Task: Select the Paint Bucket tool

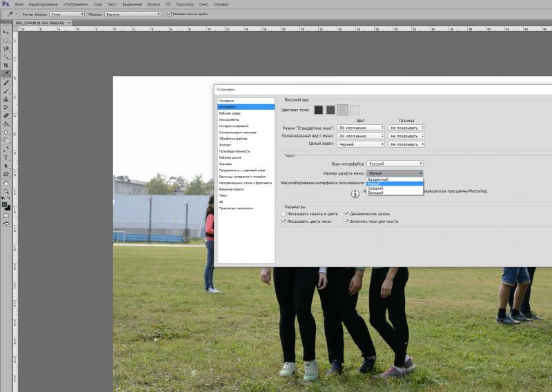Action: click(6, 124)
